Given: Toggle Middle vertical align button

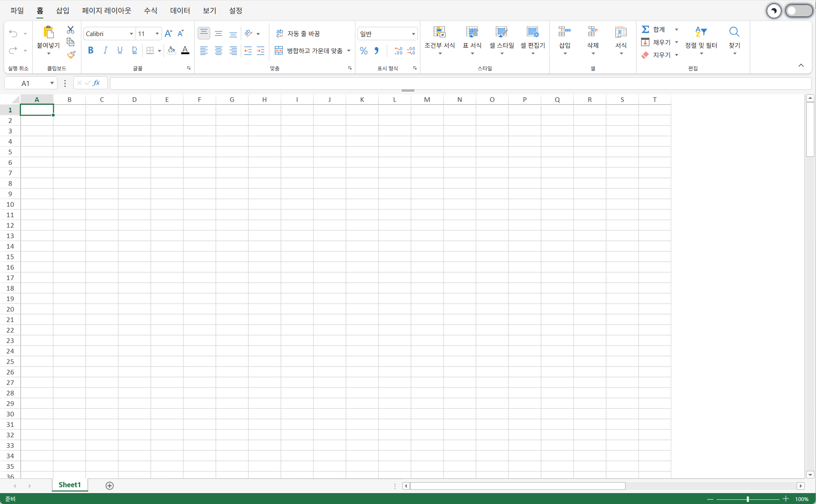Looking at the screenshot, I should pos(219,33).
